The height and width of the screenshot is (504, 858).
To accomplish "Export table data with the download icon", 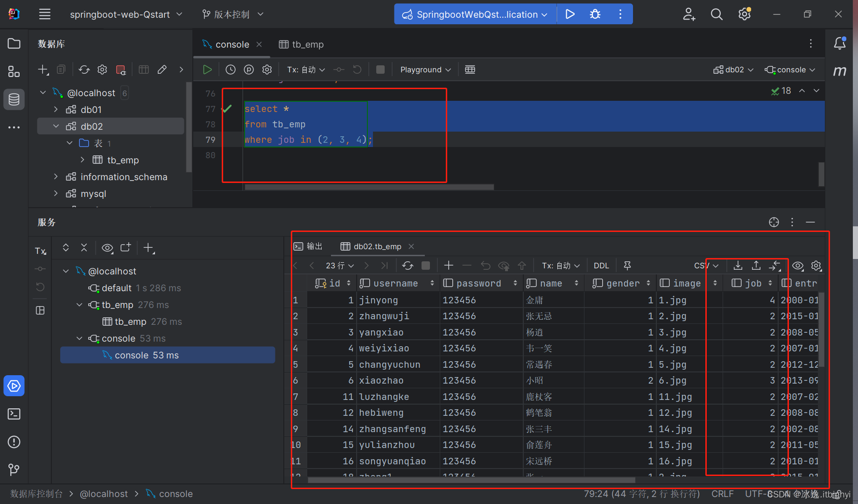I will click(x=738, y=265).
